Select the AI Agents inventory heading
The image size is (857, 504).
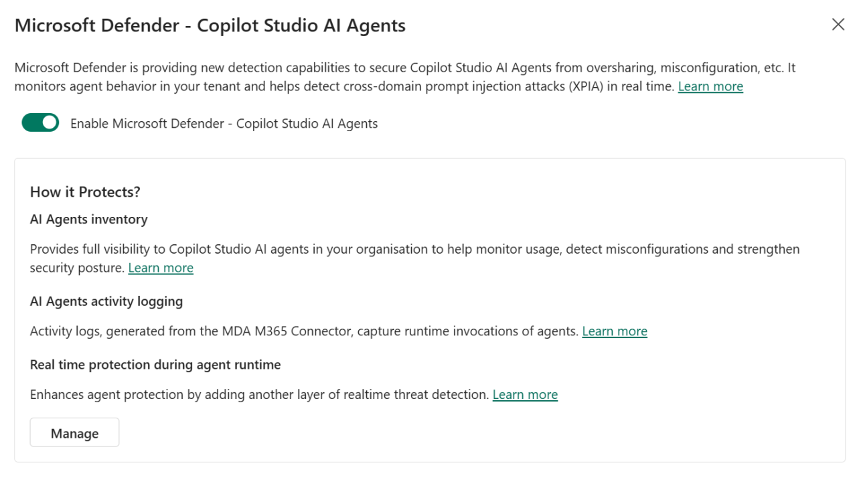pyautogui.click(x=88, y=219)
